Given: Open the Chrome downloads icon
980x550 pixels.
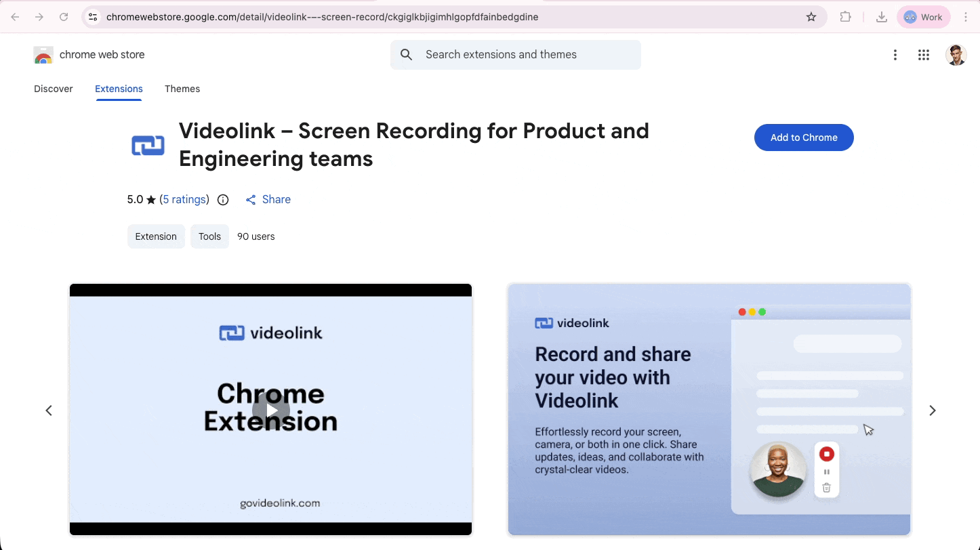Looking at the screenshot, I should click(882, 17).
